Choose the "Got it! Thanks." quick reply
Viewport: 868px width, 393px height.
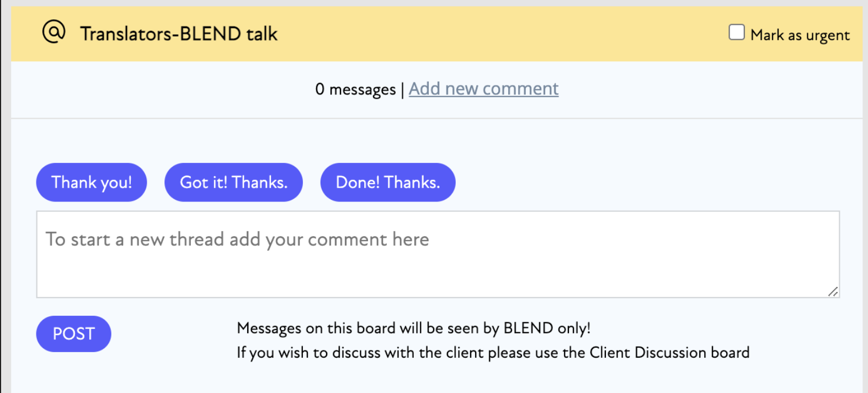pos(233,182)
